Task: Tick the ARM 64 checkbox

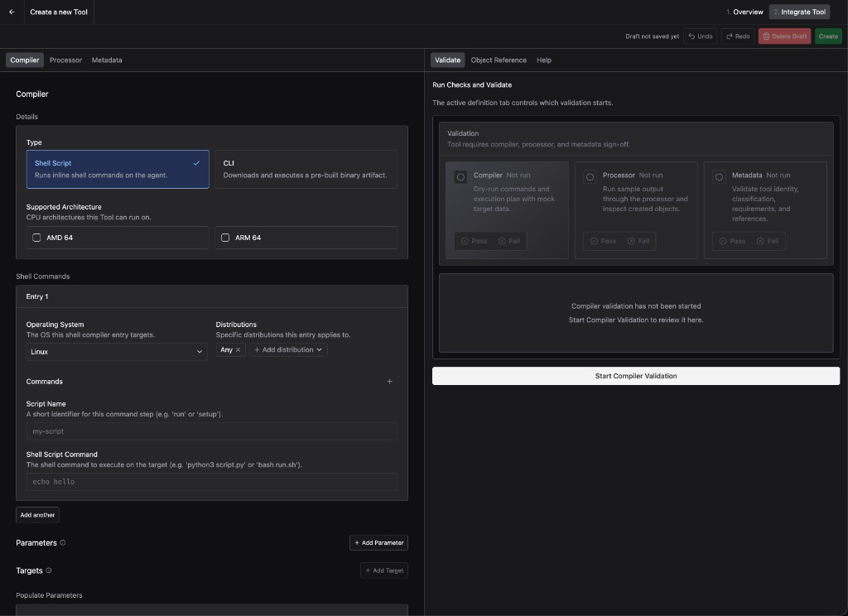Action: pyautogui.click(x=225, y=238)
